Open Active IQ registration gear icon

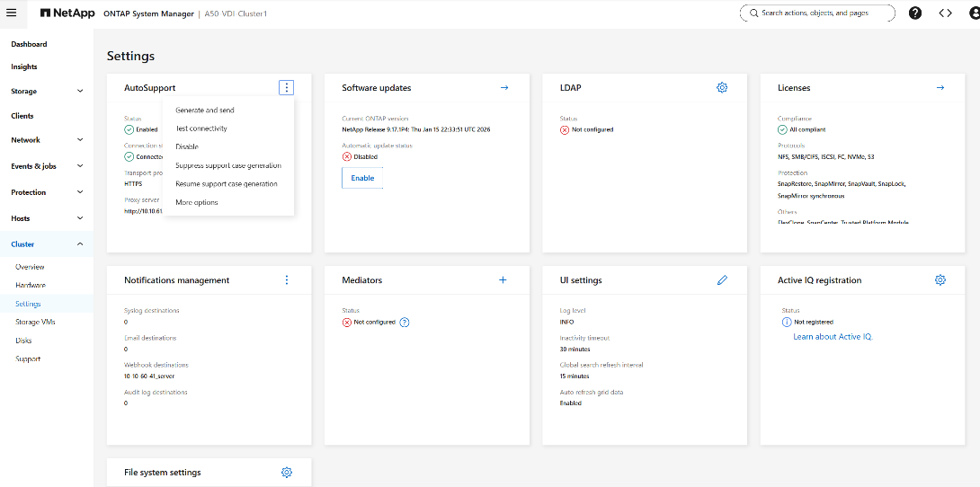click(x=940, y=280)
